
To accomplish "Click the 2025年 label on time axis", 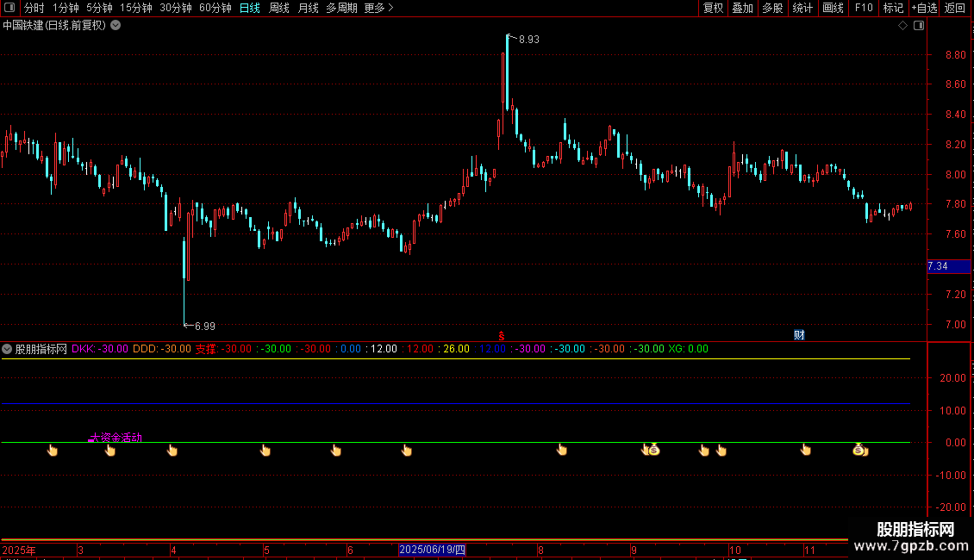I will (19, 551).
